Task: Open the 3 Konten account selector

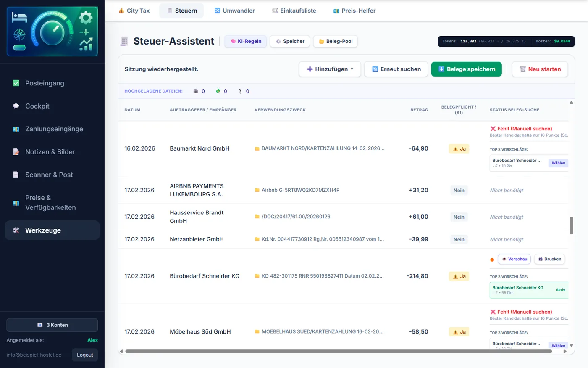Action: (52, 325)
